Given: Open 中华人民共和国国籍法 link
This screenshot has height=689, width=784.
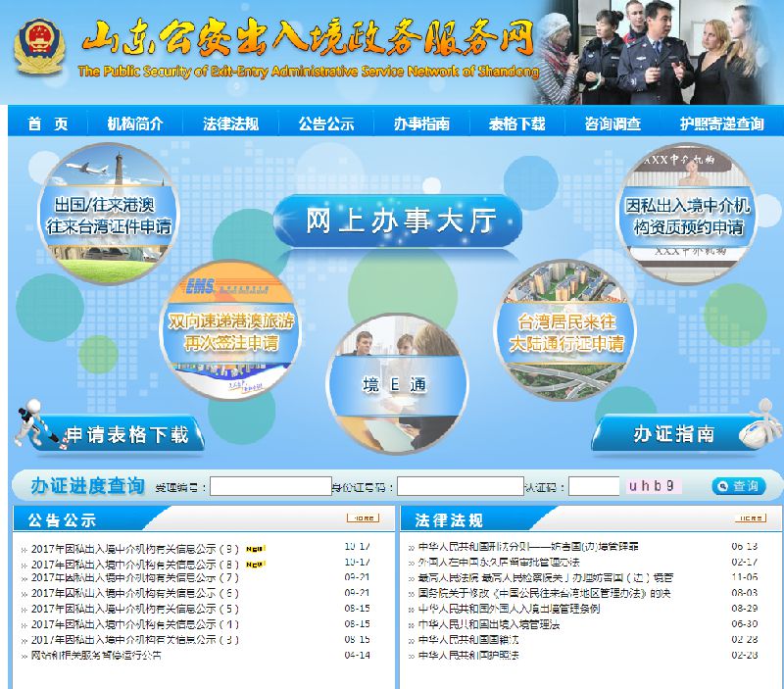Looking at the screenshot, I should tap(468, 640).
